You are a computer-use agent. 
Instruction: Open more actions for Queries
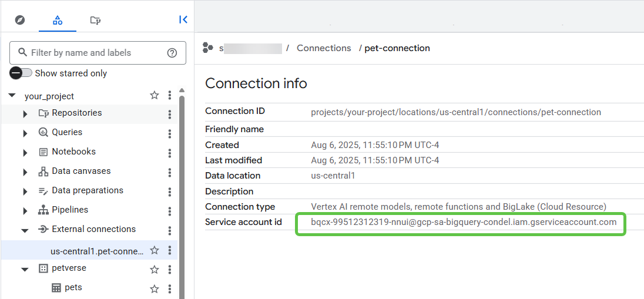[x=170, y=133]
